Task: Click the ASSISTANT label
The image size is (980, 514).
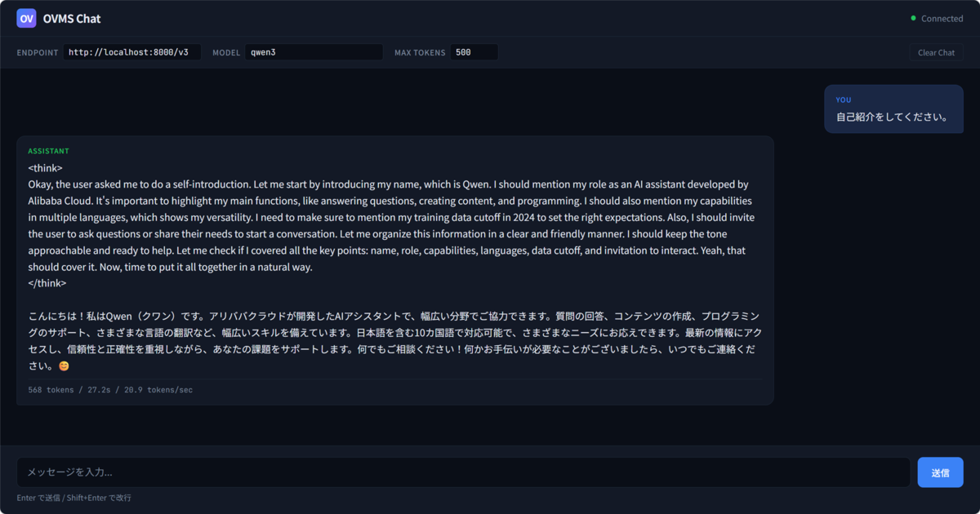Action: click(48, 151)
